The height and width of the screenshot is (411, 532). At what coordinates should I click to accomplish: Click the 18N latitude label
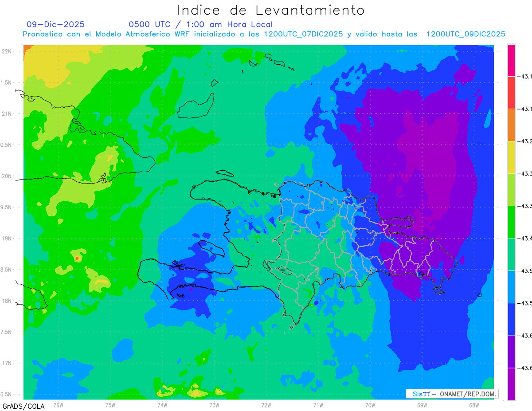click(7, 301)
